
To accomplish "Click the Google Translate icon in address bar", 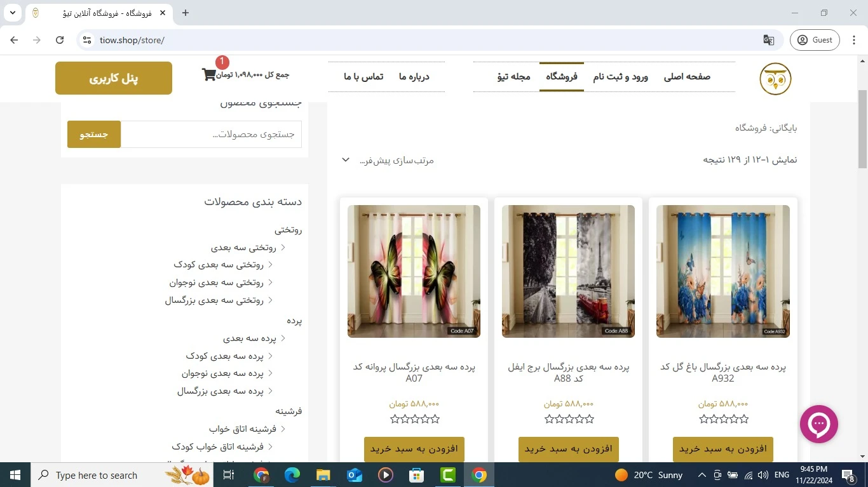I will point(769,40).
